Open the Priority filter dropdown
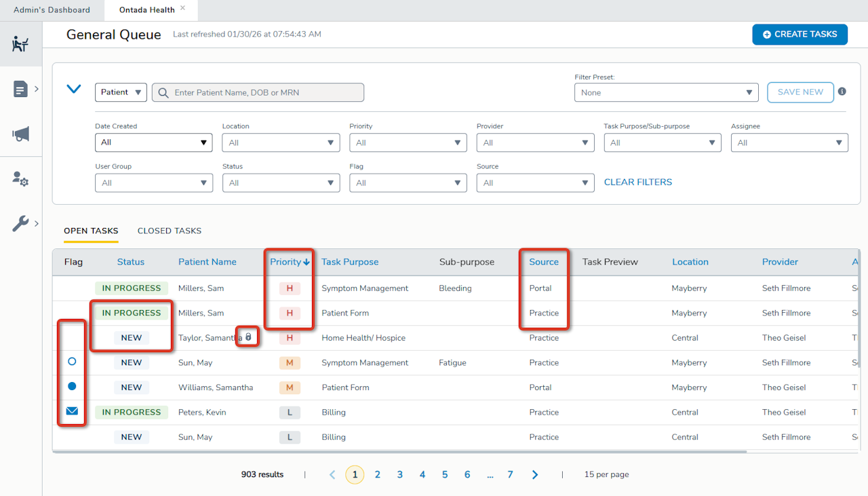Image resolution: width=868 pixels, height=496 pixels. click(408, 142)
